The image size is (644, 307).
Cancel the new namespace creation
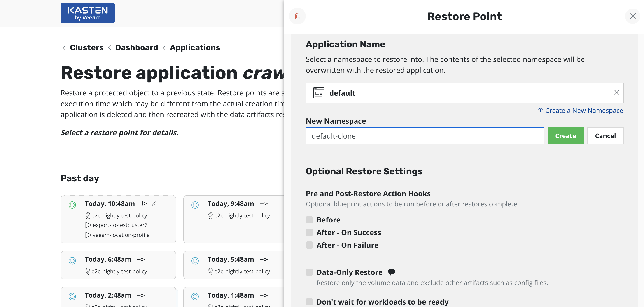click(605, 136)
